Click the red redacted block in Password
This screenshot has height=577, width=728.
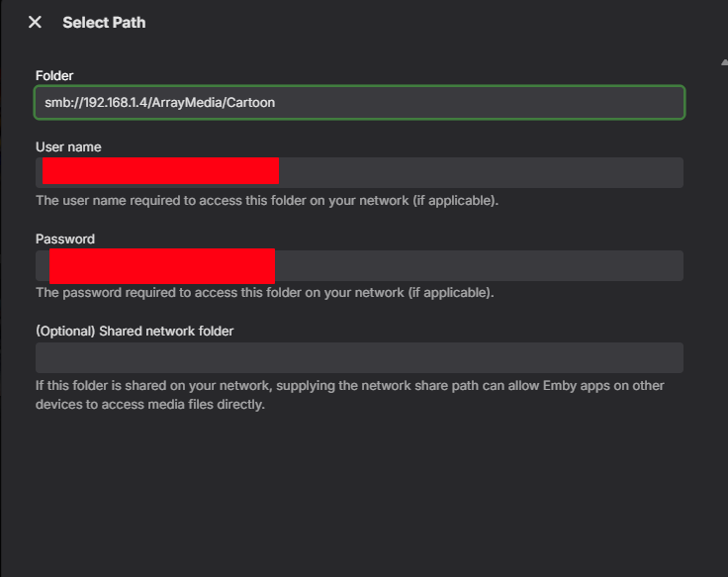pos(161,266)
